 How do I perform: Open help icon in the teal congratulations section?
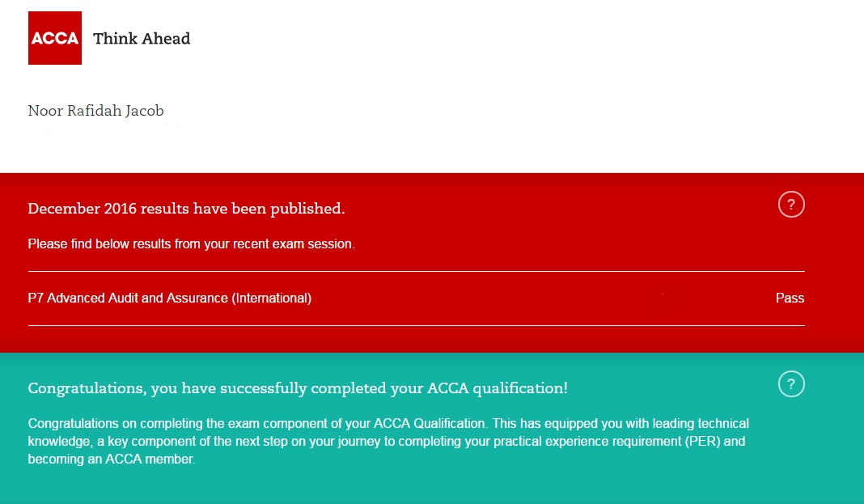tap(791, 384)
